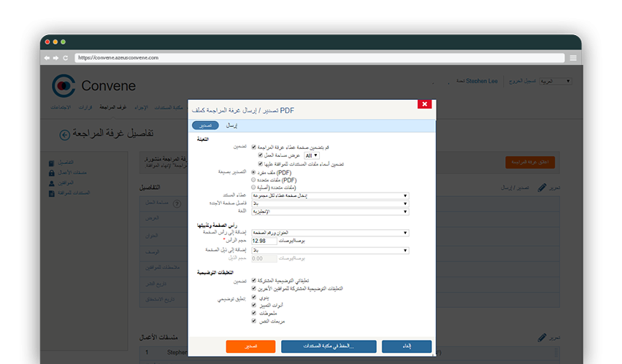Image resolution: width=622 pixels, height=364 pixels.
Task: Click the تصدير / إرسال link in the details section
Action: click(x=515, y=187)
